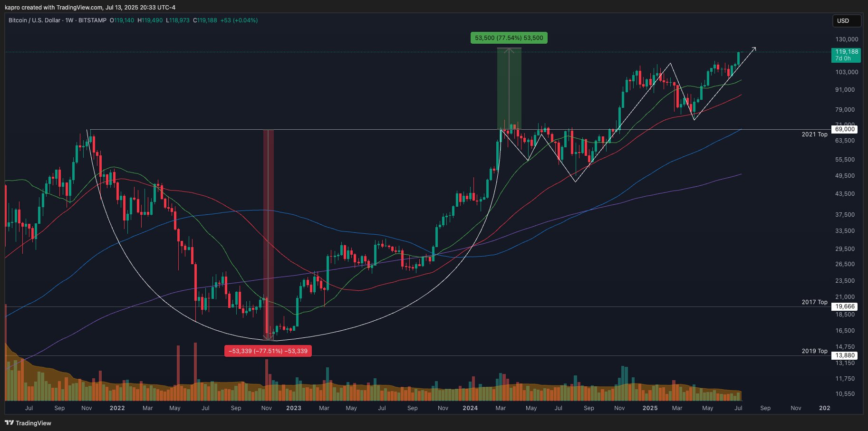Click the 130,000 level on price scale
Viewport: 868px width, 431px height.
click(846, 39)
